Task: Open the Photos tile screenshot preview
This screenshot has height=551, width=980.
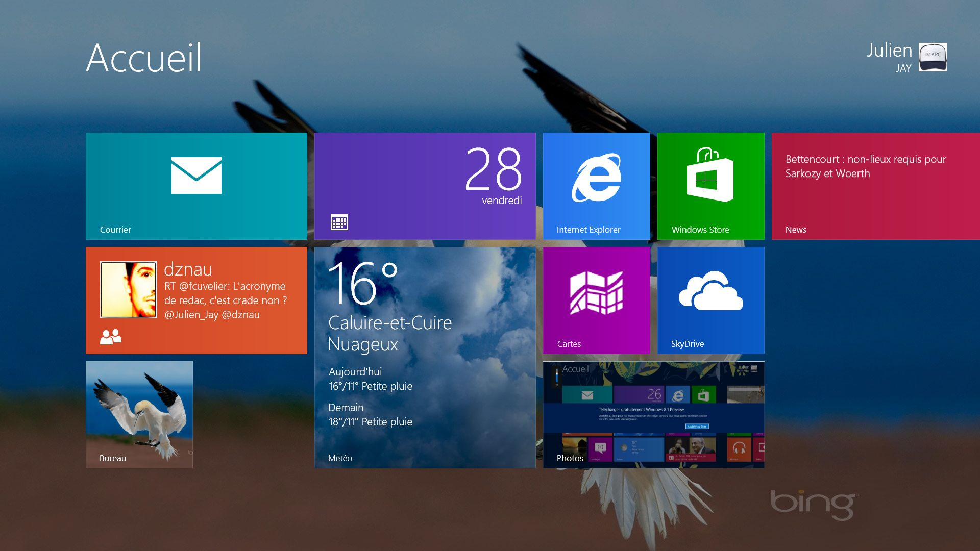Action: click(654, 415)
